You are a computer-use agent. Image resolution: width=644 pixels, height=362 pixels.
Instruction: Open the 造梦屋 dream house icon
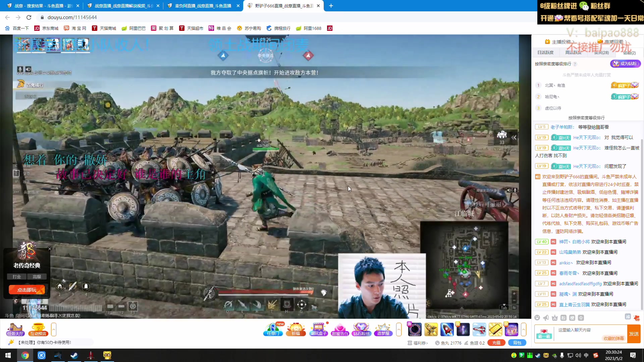(383, 329)
